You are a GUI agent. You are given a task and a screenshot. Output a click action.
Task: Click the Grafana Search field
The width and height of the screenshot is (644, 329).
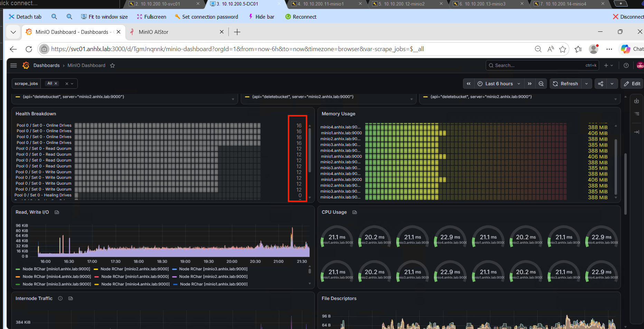(x=542, y=65)
